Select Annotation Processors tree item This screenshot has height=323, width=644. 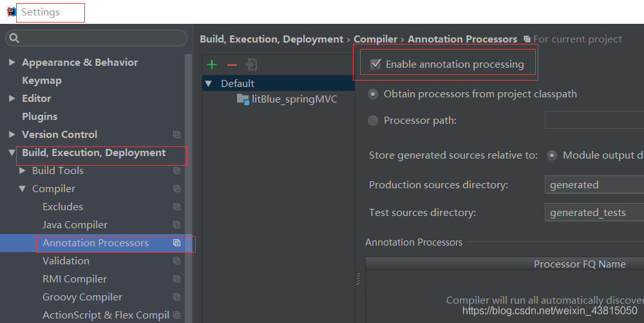96,243
